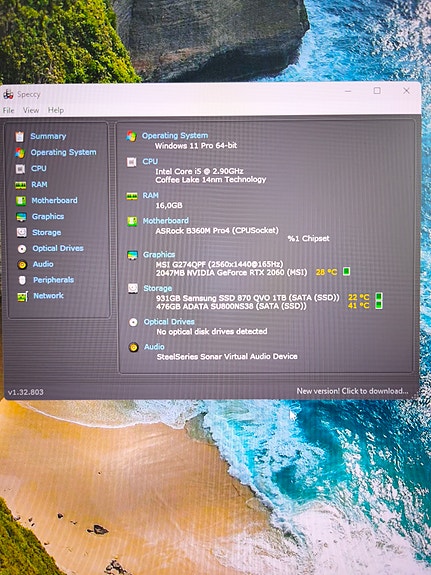431x575 pixels.
Task: Click the GPU temperature green indicator
Action: [346, 271]
